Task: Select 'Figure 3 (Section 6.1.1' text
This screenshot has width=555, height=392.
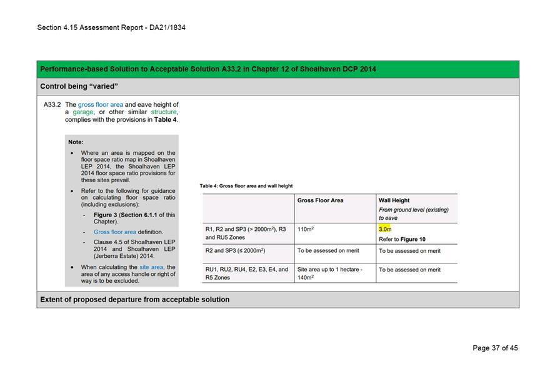Action: (x=125, y=215)
